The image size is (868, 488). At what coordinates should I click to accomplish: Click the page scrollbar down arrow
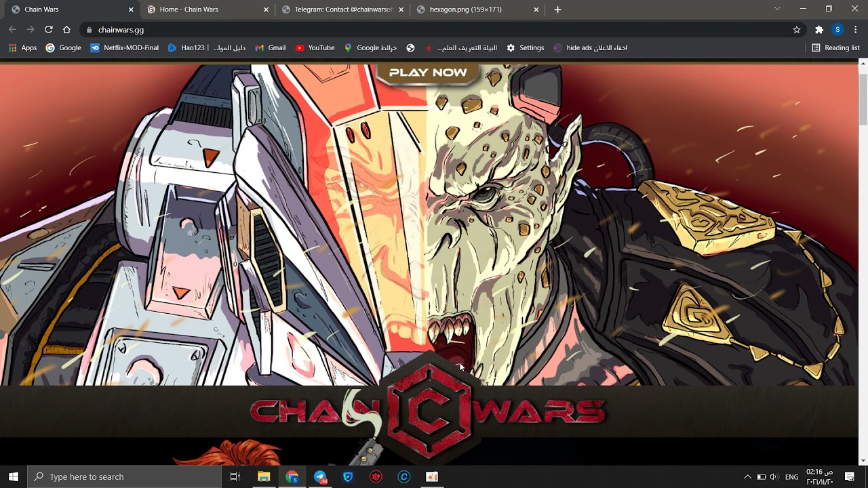[x=863, y=462]
